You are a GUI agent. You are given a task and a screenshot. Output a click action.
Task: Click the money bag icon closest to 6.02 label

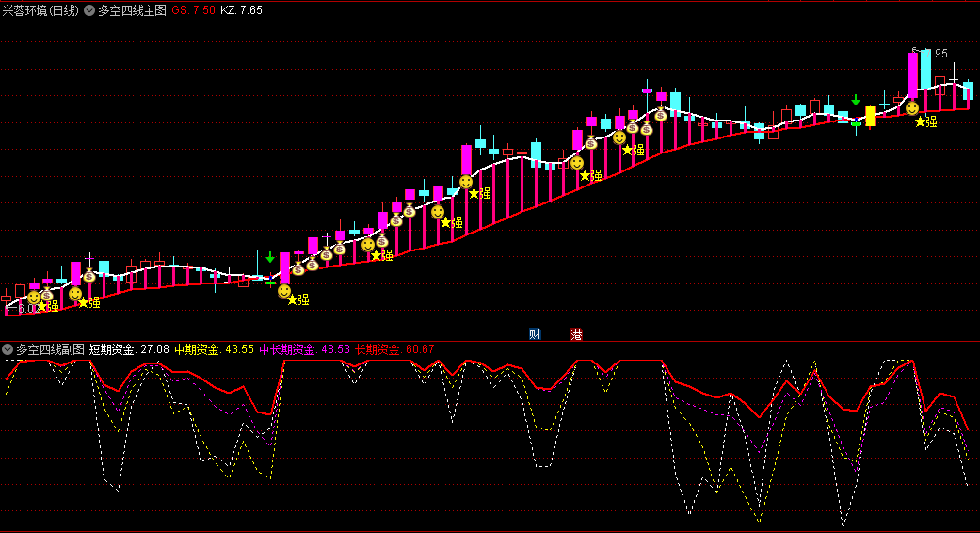click(47, 295)
